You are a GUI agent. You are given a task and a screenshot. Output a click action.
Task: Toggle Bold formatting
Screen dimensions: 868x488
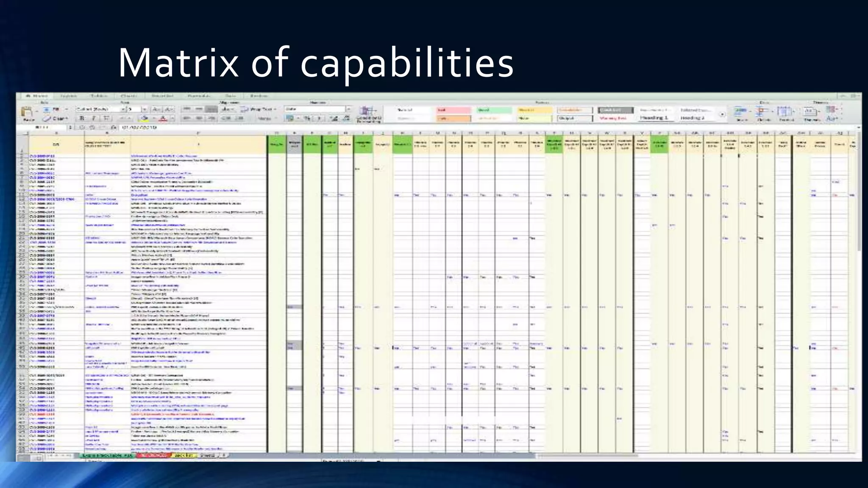click(82, 119)
